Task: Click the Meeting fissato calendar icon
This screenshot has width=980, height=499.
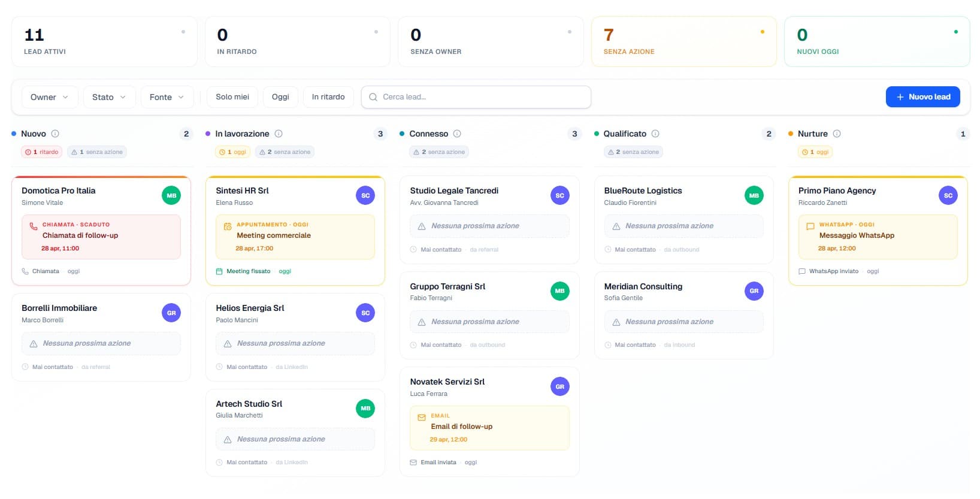Action: (x=219, y=271)
